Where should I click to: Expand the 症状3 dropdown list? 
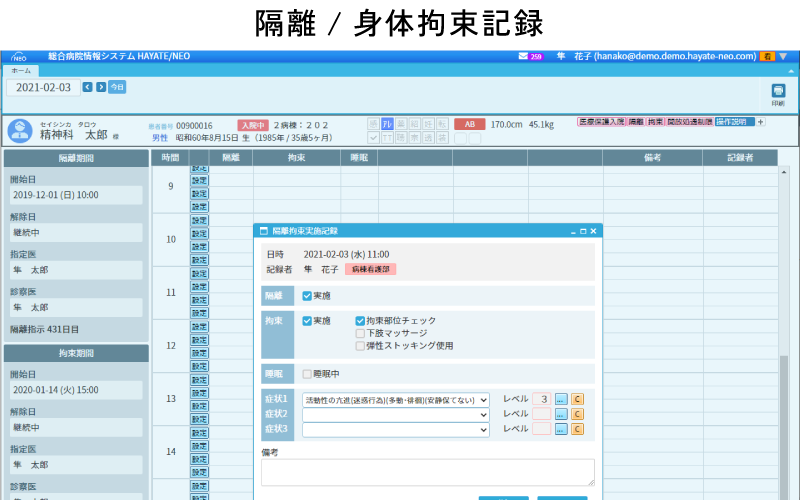[x=484, y=429]
